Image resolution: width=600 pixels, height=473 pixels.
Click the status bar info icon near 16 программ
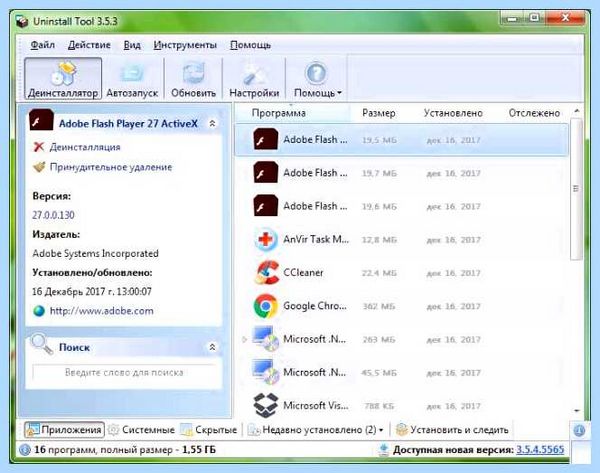[x=25, y=450]
